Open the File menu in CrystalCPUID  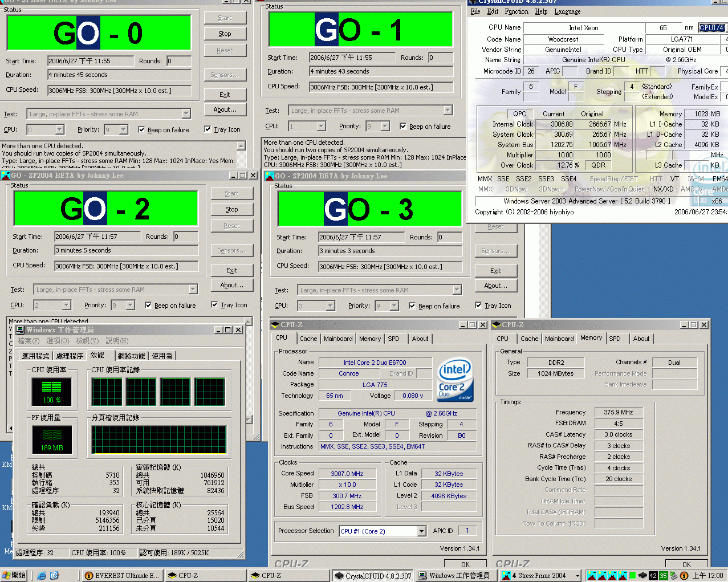pos(475,11)
